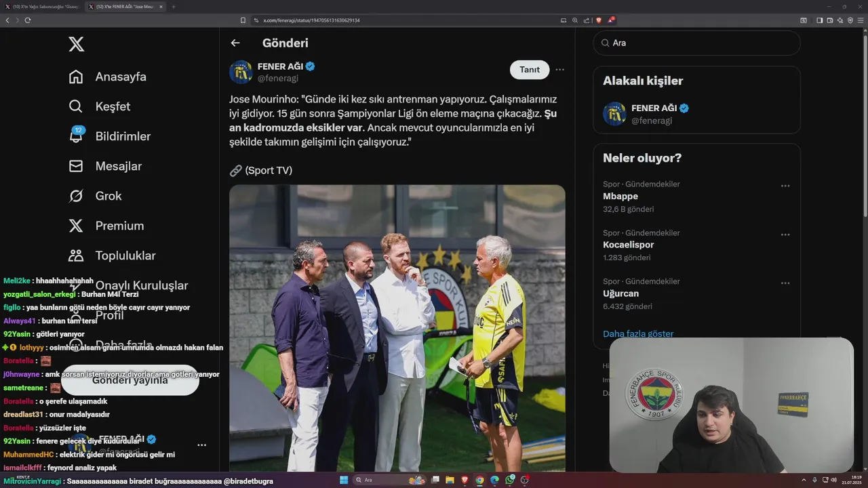The image size is (868, 488).
Task: Click Daha fazla göster (Show more)
Action: pos(638,333)
